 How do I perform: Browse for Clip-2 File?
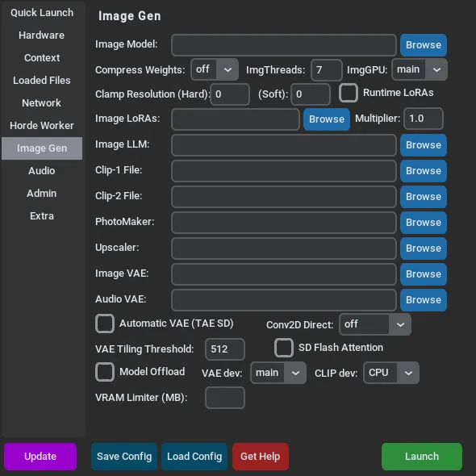[424, 197]
